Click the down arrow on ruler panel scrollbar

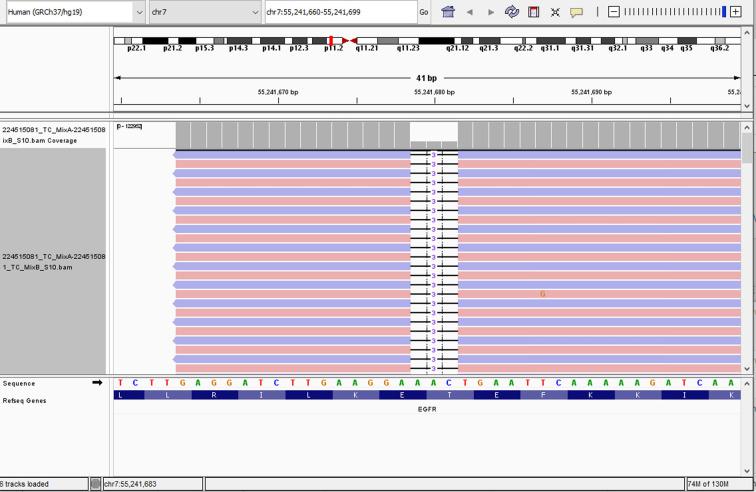[747, 106]
